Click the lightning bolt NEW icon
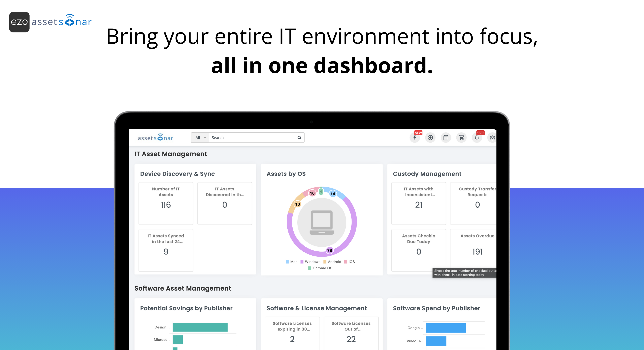Viewport: 644px width, 350px height. pyautogui.click(x=415, y=138)
